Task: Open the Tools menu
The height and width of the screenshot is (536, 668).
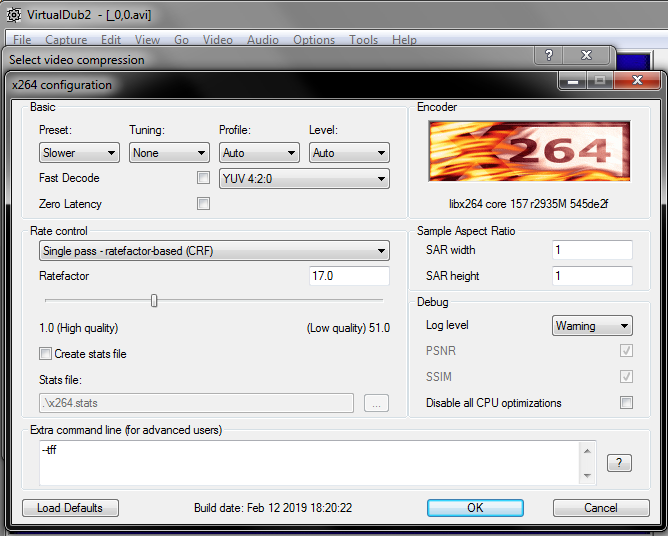Action: (363, 40)
